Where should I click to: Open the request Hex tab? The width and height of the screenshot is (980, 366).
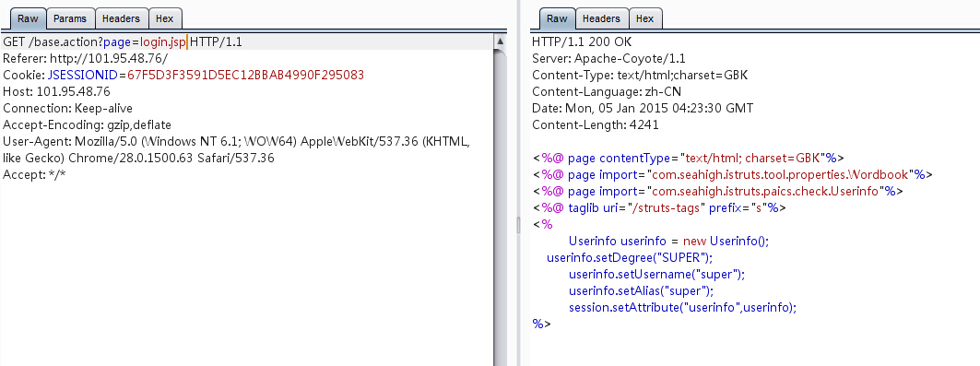[165, 18]
